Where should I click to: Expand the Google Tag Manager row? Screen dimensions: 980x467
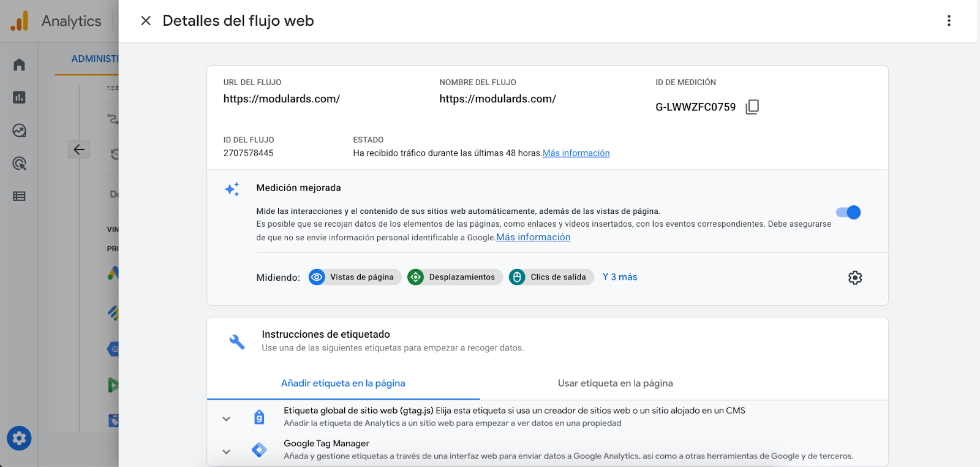click(x=226, y=452)
